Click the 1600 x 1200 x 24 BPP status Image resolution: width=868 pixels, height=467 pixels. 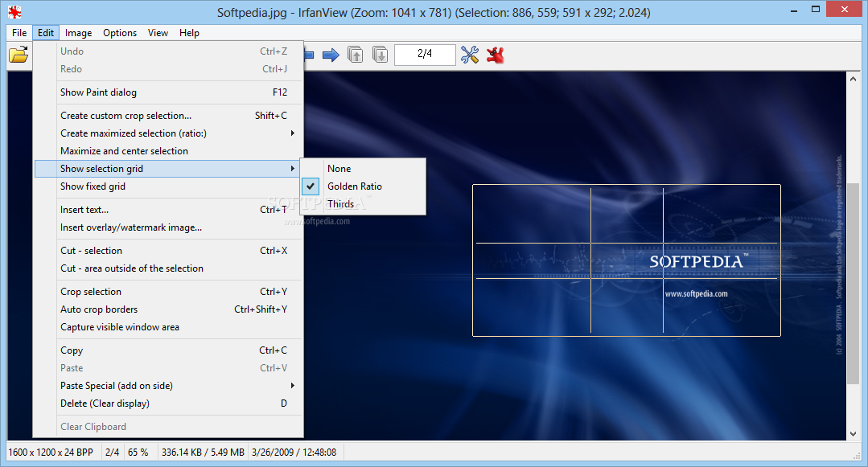pyautogui.click(x=51, y=452)
